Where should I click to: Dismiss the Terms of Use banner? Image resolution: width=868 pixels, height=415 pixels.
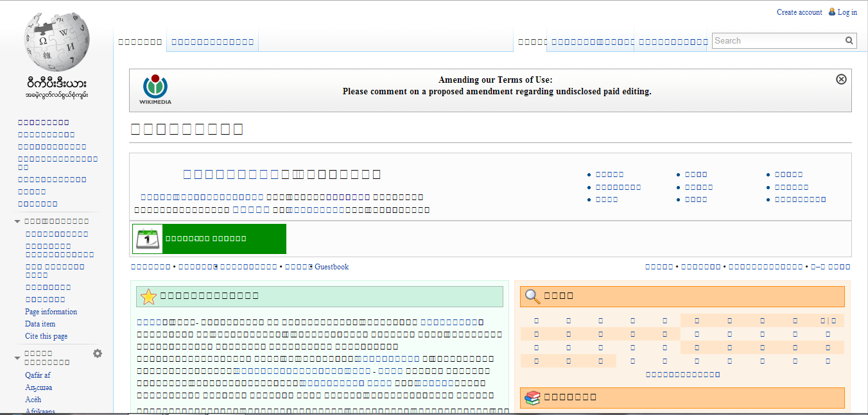(x=841, y=79)
